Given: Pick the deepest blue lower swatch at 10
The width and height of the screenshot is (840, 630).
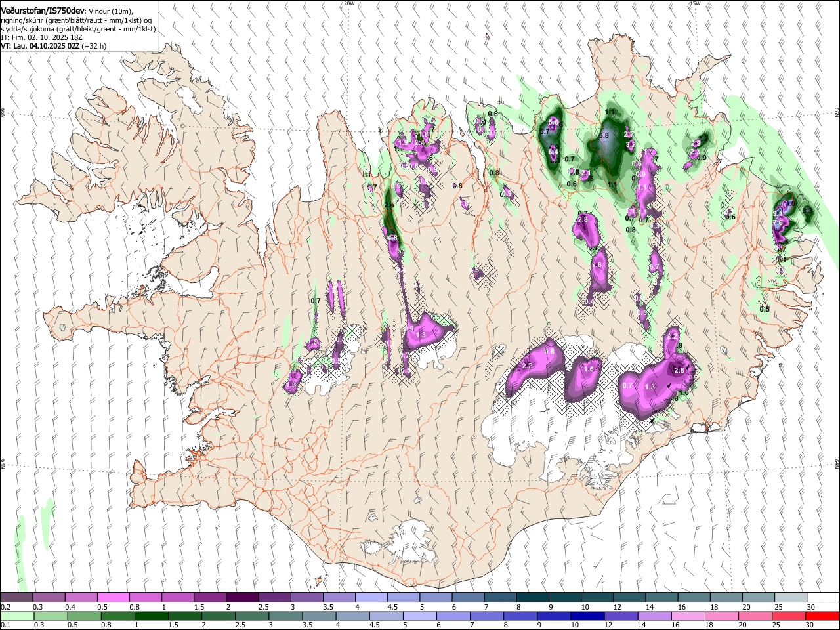Looking at the screenshot, I should pos(587,616).
